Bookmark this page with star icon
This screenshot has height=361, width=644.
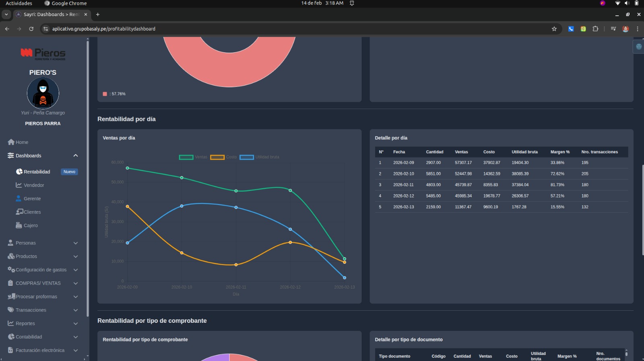554,29
